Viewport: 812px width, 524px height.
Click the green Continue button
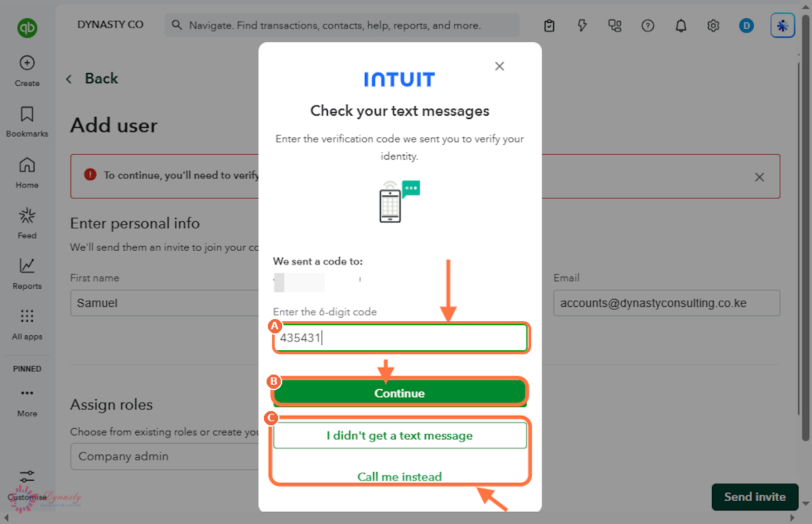400,393
